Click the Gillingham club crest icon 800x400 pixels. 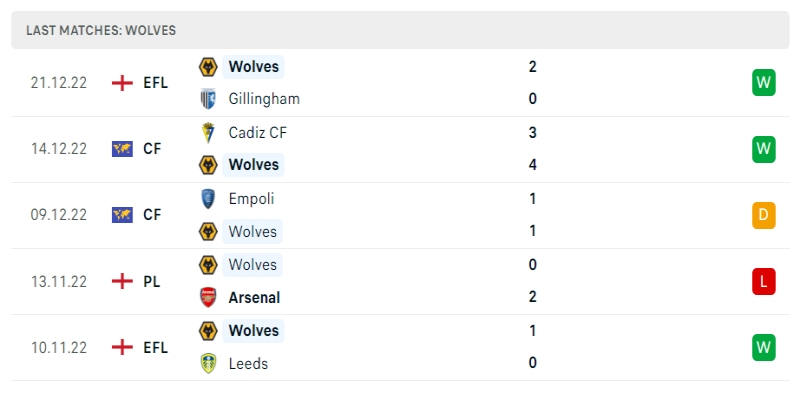pyautogui.click(x=208, y=99)
